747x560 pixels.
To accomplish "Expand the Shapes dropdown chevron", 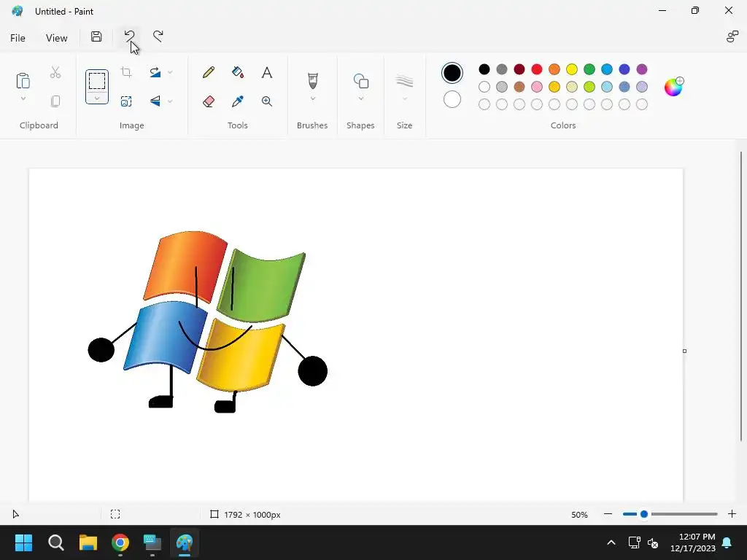I will (361, 98).
